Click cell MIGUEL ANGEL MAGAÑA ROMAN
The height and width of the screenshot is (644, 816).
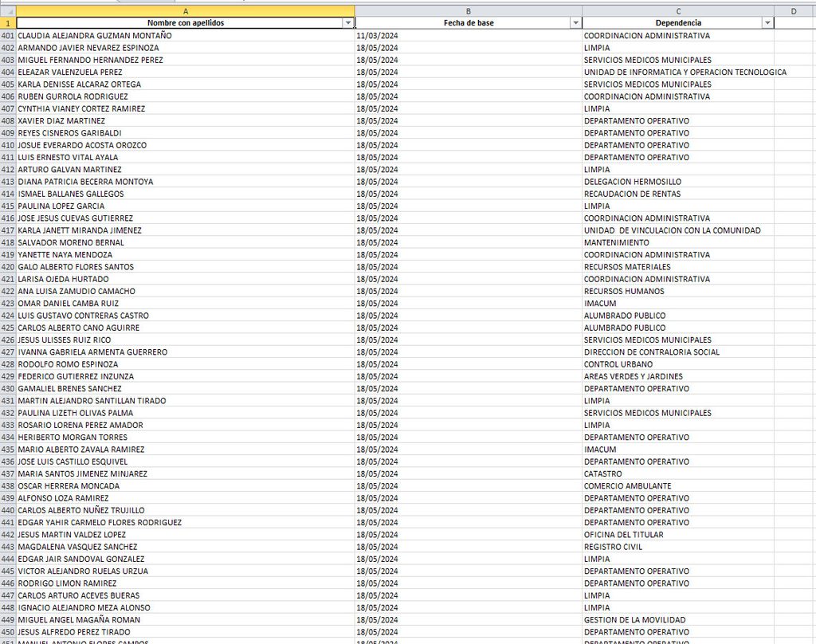pyautogui.click(x=186, y=620)
